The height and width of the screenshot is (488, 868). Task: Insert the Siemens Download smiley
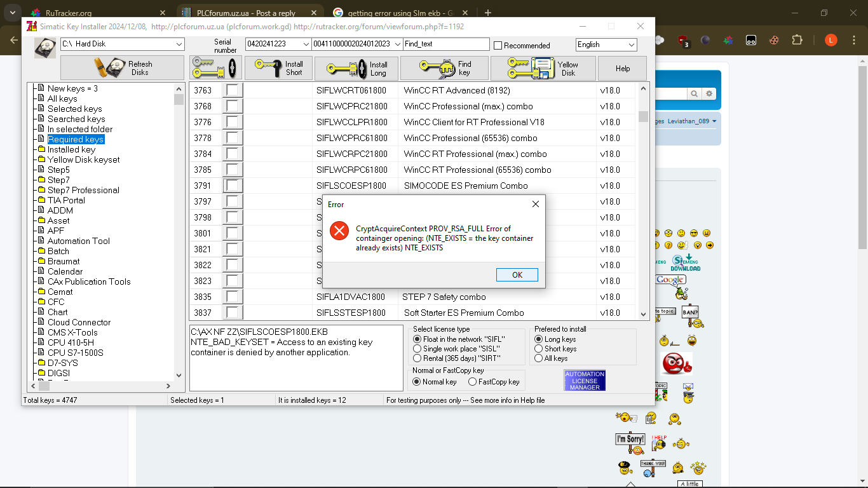point(686,262)
